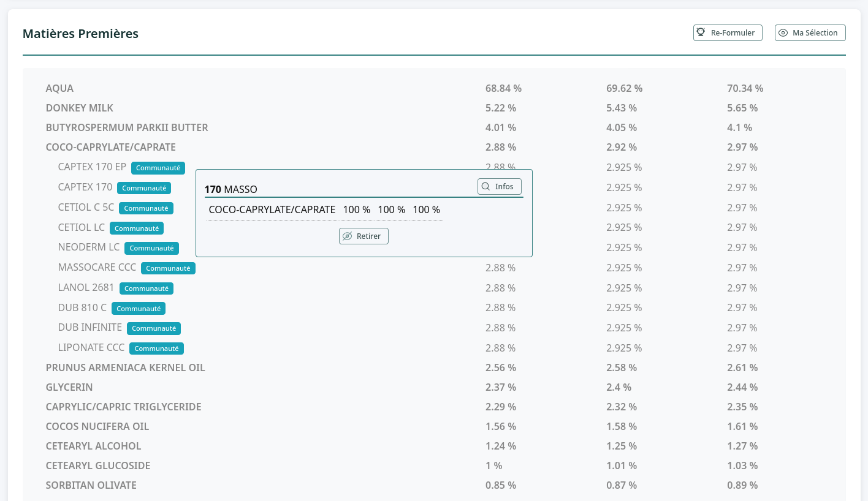Click AQUA's 68.84 % value

point(503,88)
